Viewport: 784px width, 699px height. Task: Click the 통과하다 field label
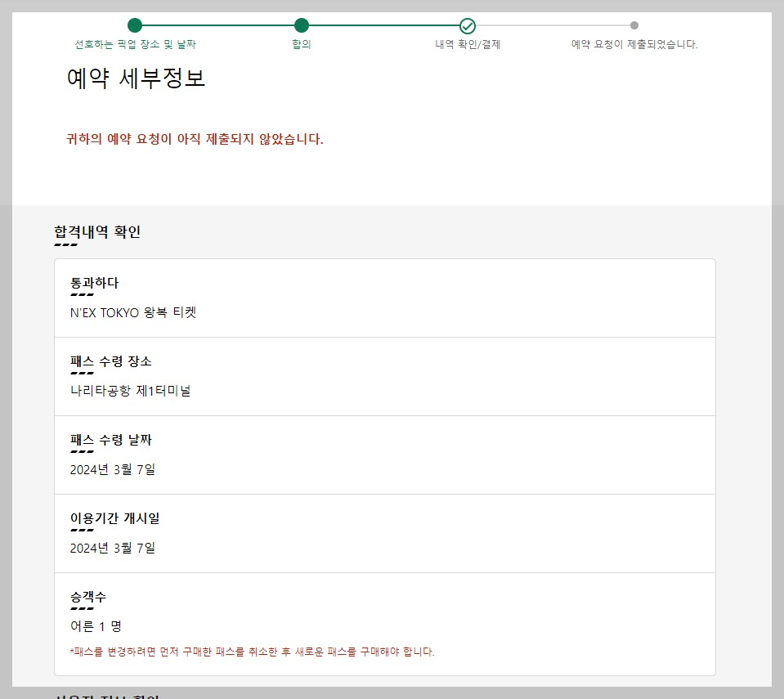click(x=95, y=283)
